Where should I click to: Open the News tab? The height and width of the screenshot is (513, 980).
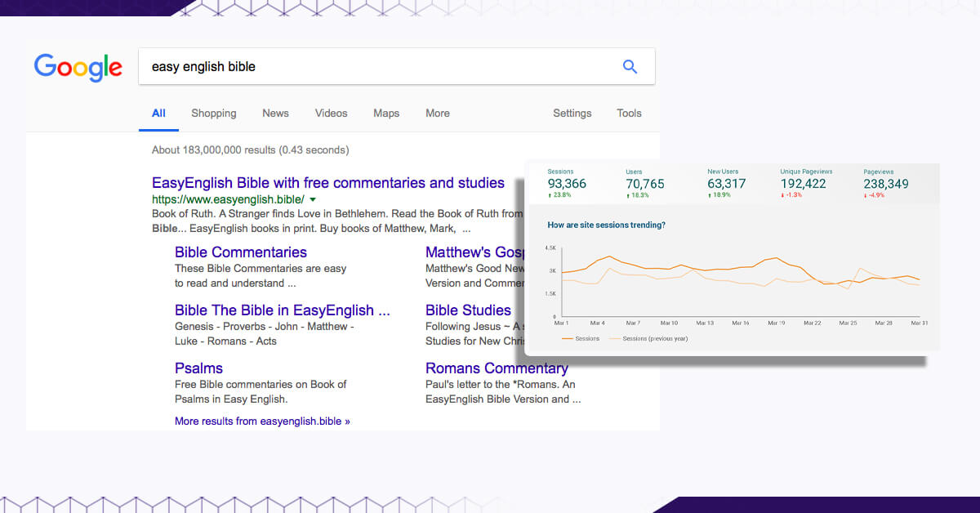275,114
